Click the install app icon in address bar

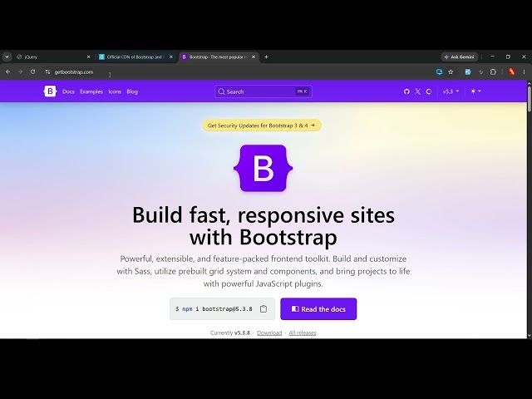(x=440, y=72)
